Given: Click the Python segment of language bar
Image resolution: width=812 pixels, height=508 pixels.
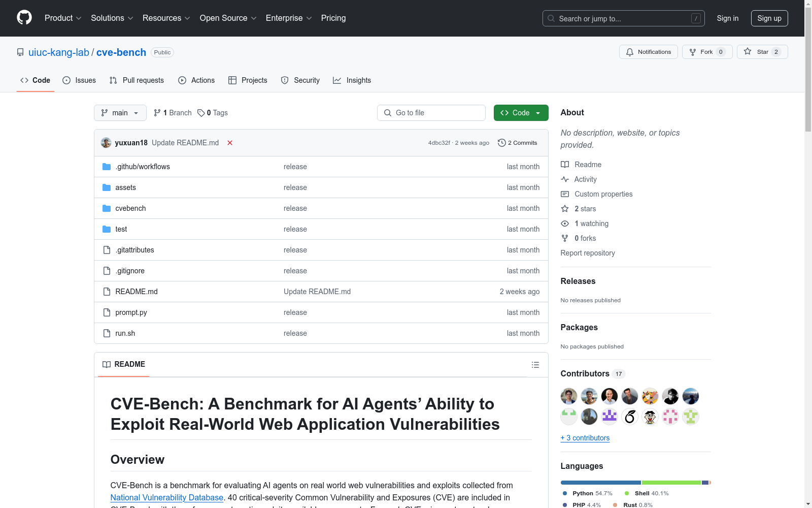Looking at the screenshot, I should [601, 483].
